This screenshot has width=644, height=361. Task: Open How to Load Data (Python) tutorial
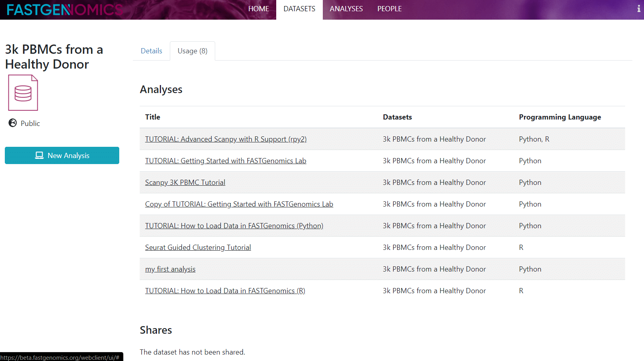pos(234,226)
